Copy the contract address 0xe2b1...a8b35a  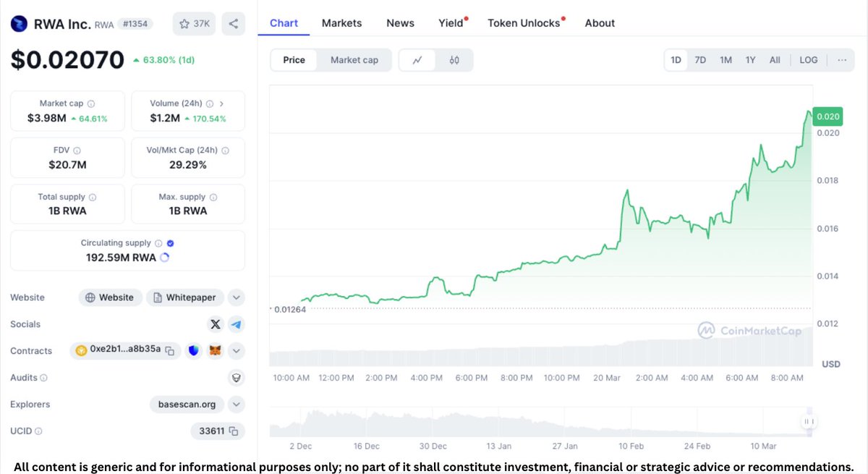(169, 351)
